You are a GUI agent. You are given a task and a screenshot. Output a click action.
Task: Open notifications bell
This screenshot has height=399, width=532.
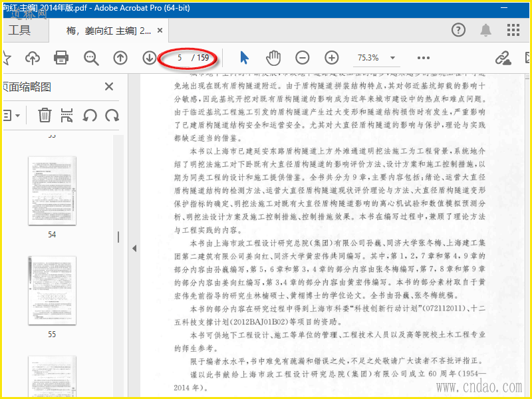(486, 30)
